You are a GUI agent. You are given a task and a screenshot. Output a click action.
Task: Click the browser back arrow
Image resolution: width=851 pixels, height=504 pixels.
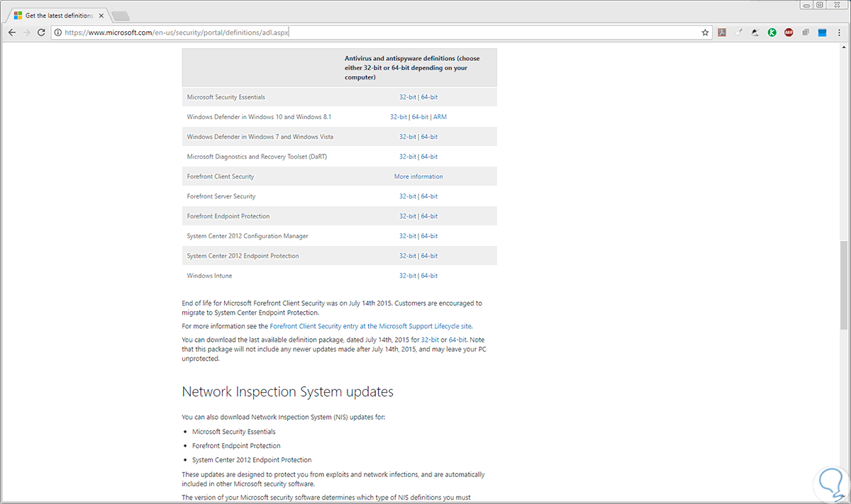tap(11, 33)
